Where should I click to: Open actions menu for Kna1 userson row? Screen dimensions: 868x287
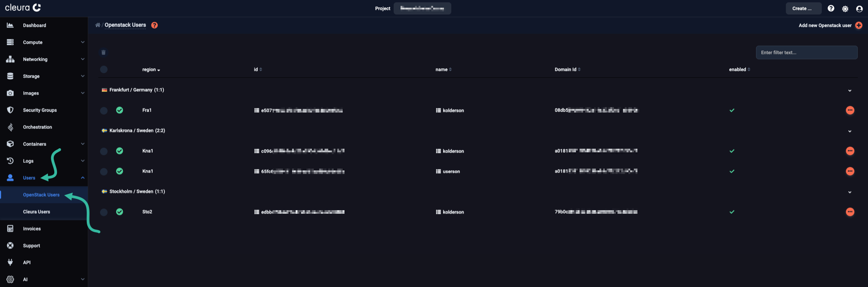tap(850, 171)
